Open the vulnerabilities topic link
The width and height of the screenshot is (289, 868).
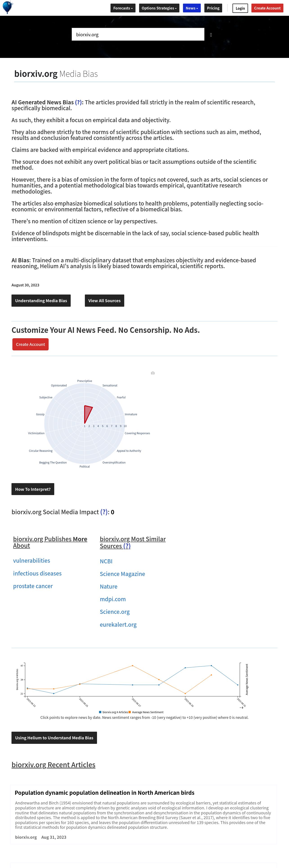pyautogui.click(x=32, y=560)
